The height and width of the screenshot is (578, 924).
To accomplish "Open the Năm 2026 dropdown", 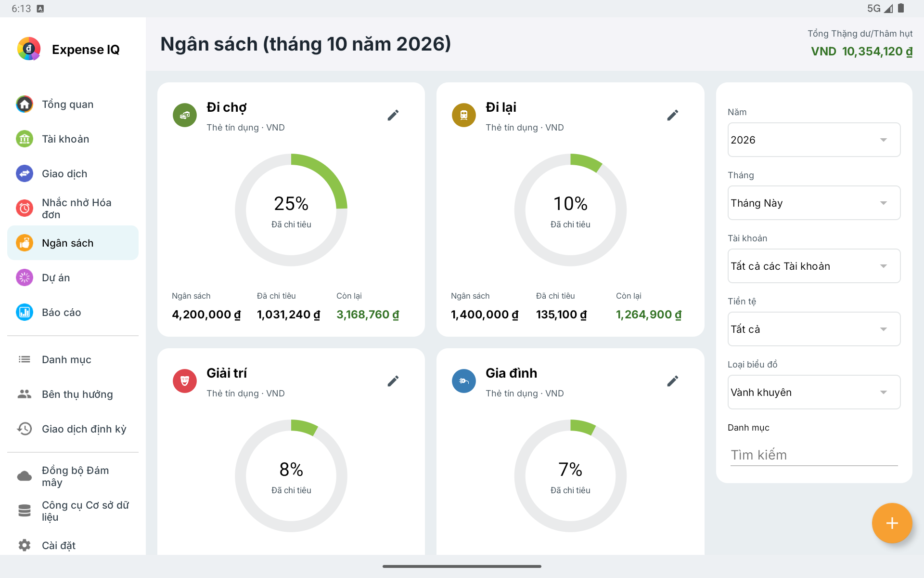I will tap(814, 140).
